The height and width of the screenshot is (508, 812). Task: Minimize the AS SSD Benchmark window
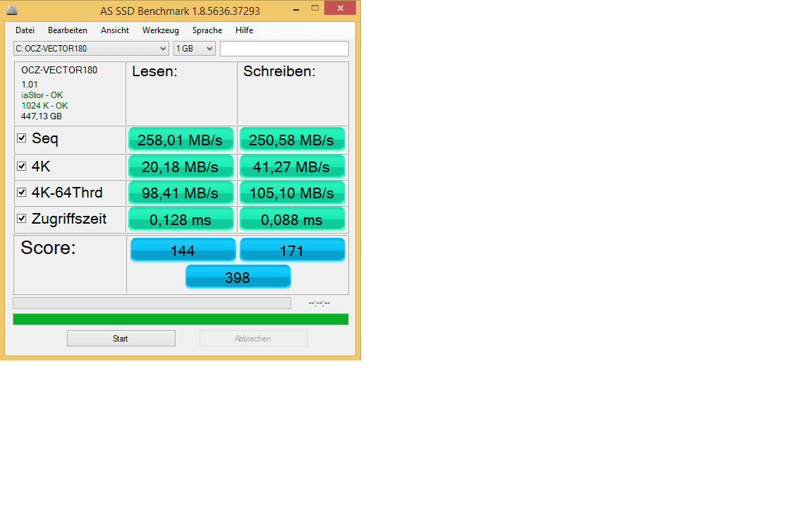(296, 8)
